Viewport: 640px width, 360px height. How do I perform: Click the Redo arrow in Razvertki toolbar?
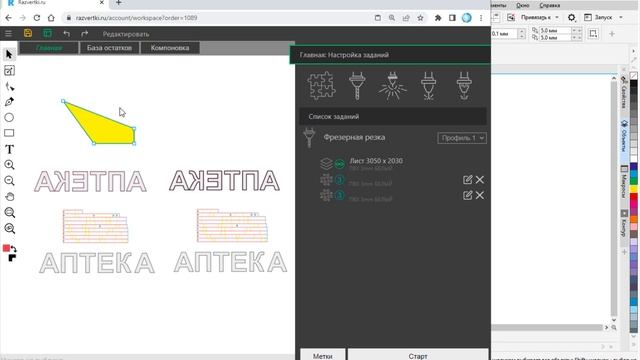84,33
